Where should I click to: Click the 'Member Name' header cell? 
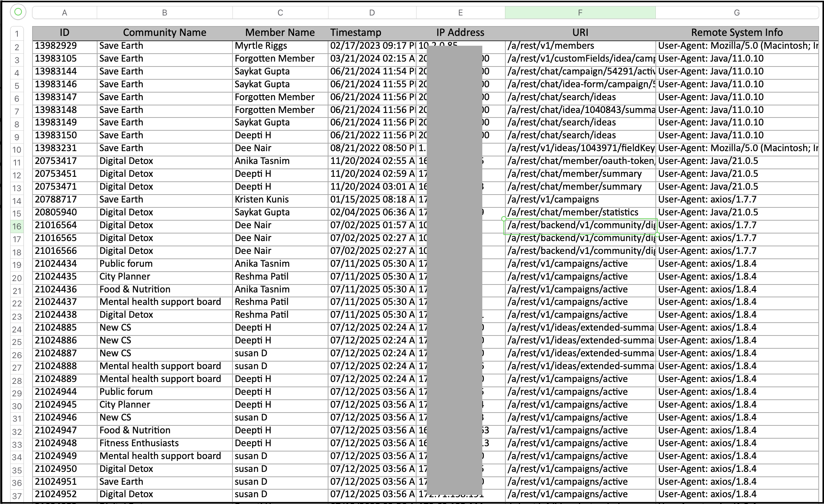coord(280,33)
